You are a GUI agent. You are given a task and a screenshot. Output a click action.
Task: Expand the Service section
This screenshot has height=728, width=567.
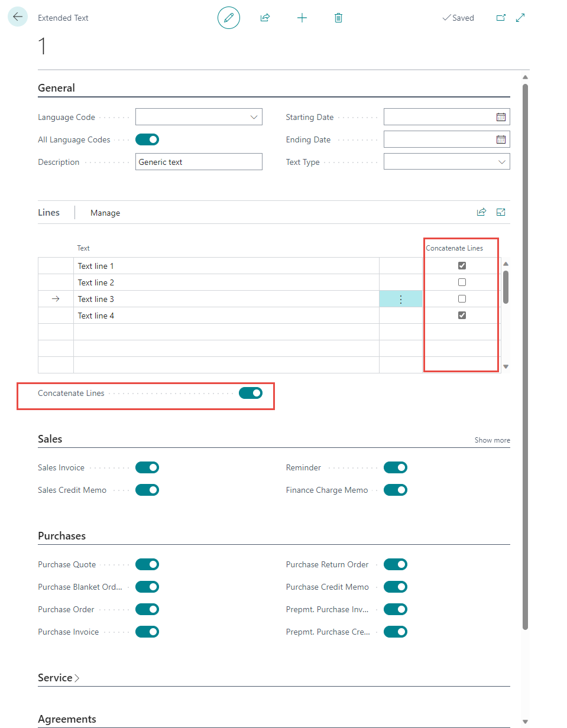click(58, 678)
